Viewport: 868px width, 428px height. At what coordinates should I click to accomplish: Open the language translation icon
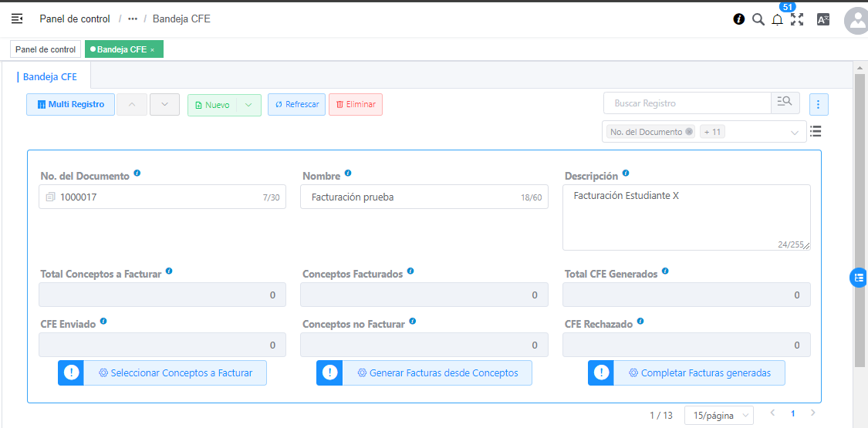[x=823, y=19]
